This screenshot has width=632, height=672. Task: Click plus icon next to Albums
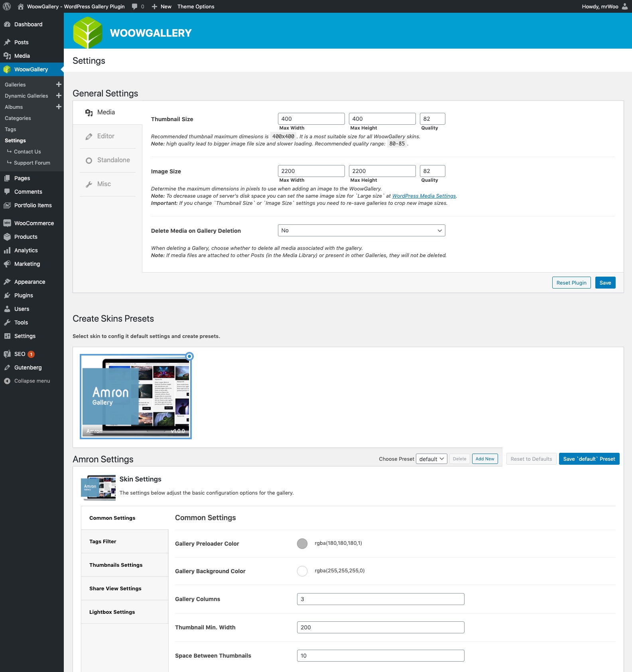[59, 107]
